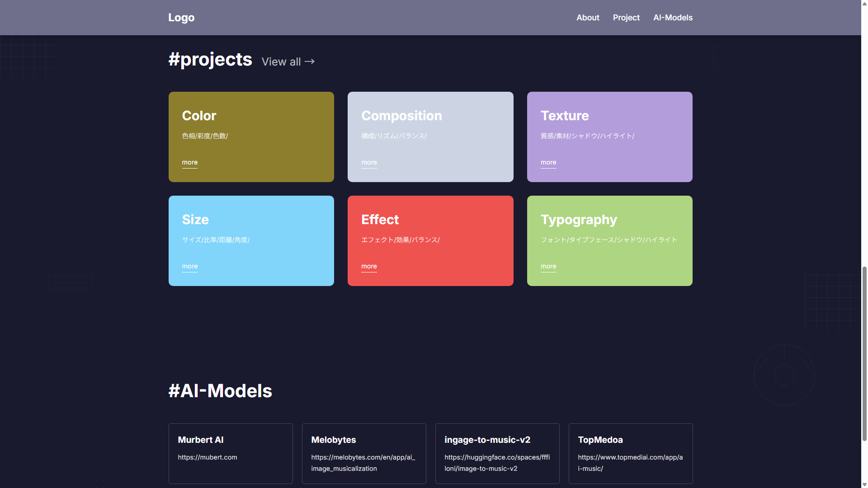Open the About menu item
The image size is (868, 488).
[x=588, y=18]
